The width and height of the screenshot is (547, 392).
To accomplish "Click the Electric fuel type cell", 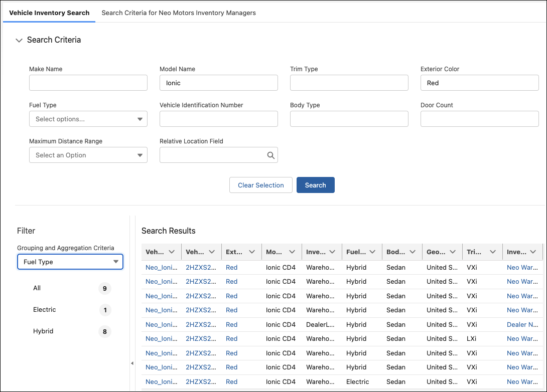I will pyautogui.click(x=358, y=382).
